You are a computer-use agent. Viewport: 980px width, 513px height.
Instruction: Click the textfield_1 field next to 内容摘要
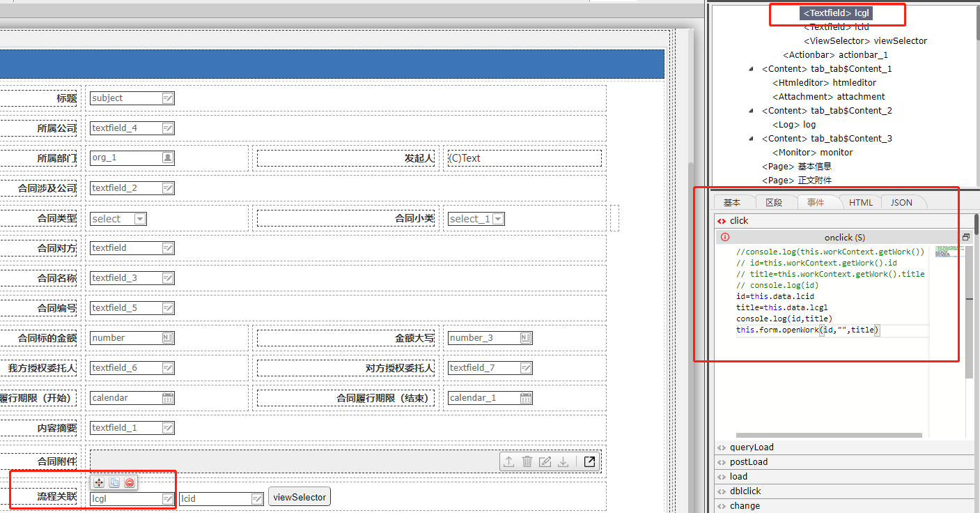click(x=132, y=428)
